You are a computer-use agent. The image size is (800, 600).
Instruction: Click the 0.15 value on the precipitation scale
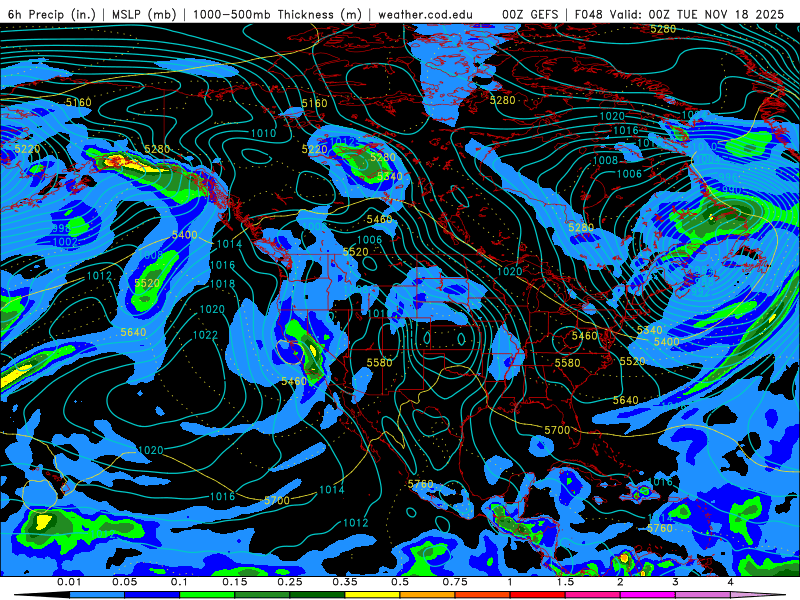click(235, 582)
